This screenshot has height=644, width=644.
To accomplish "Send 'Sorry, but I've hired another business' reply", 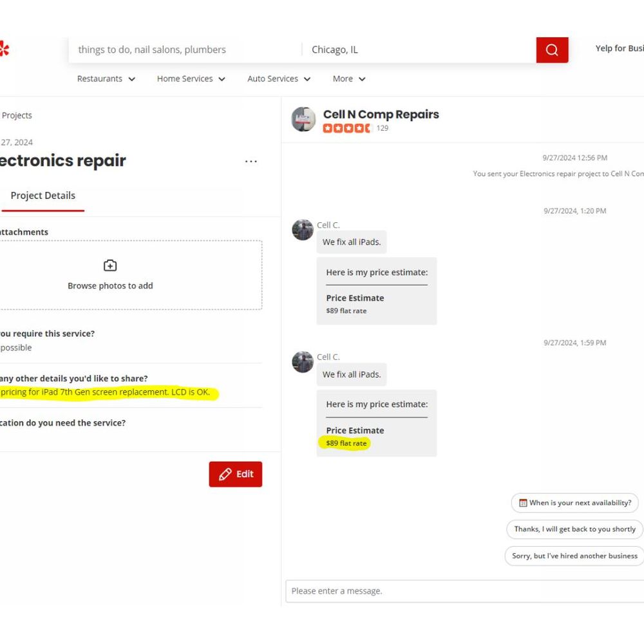I will coord(574,556).
